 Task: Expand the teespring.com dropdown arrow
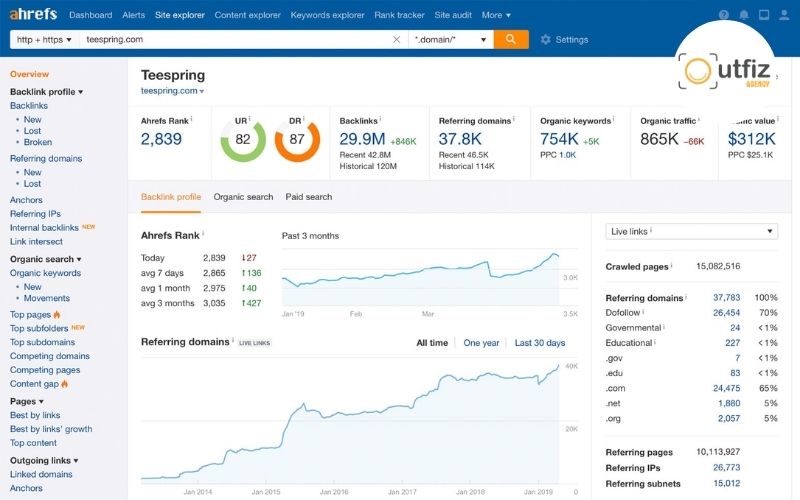pyautogui.click(x=202, y=91)
